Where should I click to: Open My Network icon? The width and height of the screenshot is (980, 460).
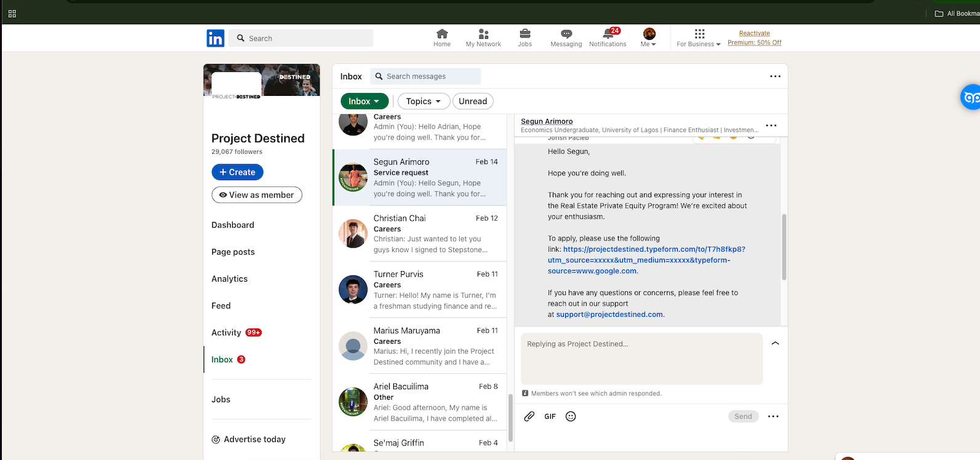pos(483,38)
